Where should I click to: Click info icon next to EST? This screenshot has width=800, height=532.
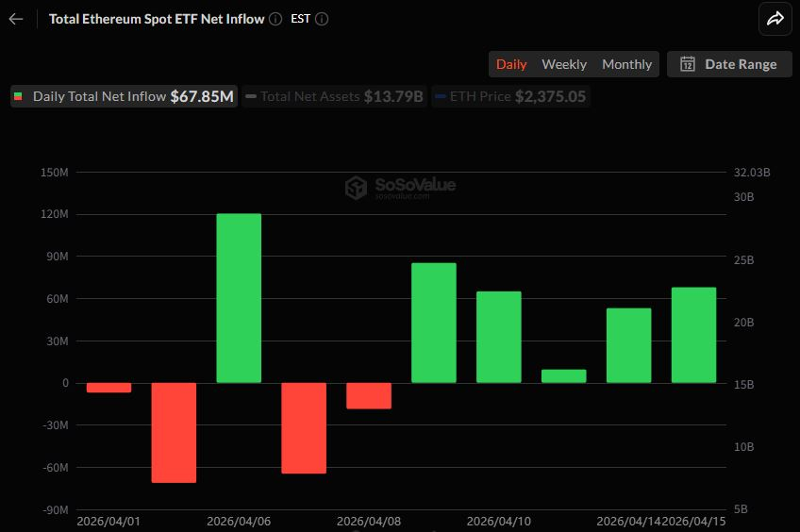pyautogui.click(x=322, y=19)
